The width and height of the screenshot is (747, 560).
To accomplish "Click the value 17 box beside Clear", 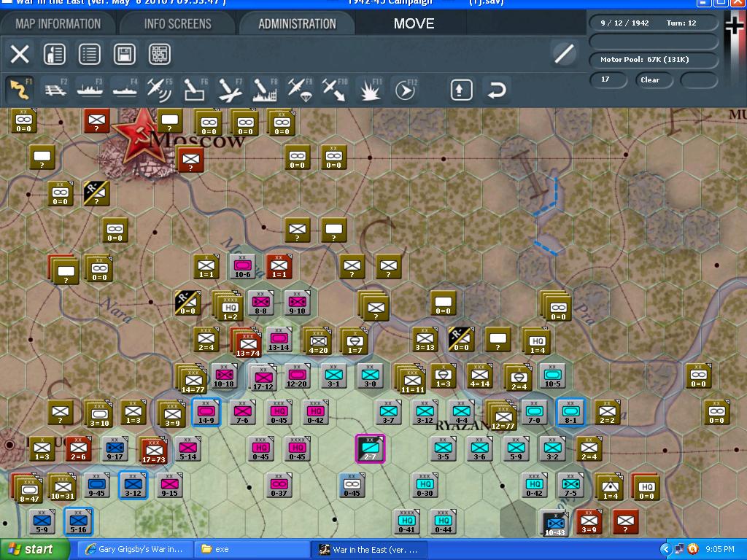I will (x=608, y=80).
